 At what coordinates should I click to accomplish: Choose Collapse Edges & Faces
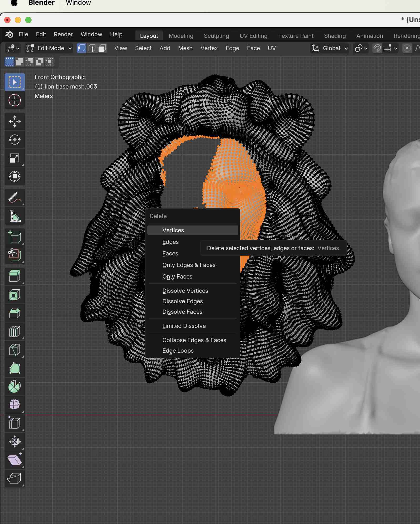(x=193, y=340)
